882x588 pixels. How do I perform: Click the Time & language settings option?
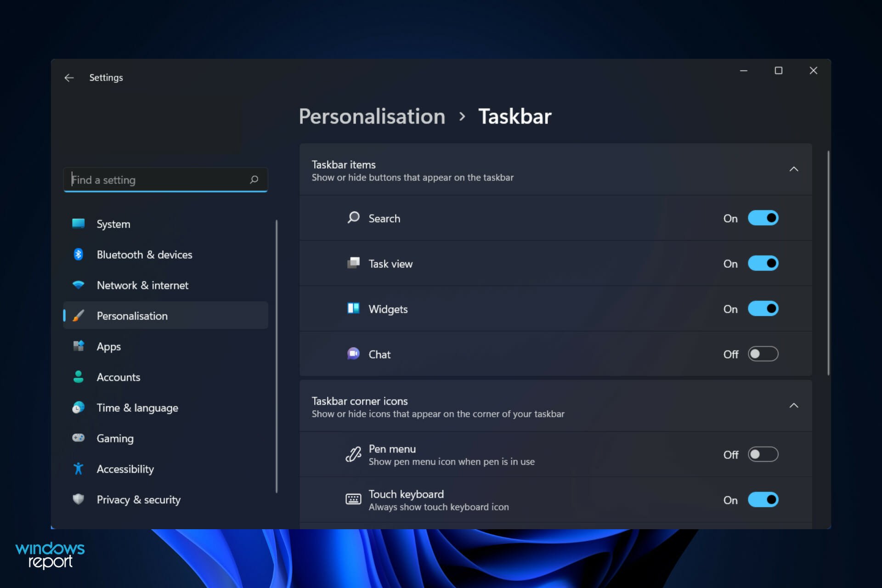click(137, 407)
